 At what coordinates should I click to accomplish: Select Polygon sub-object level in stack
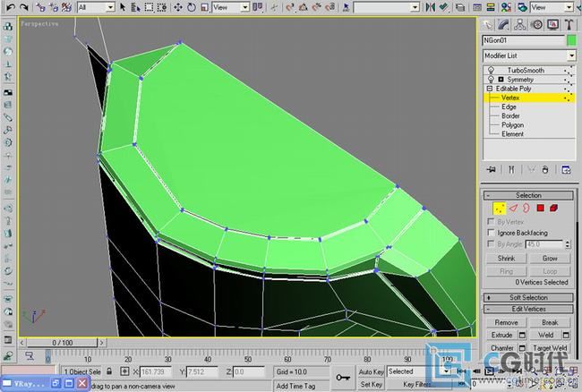point(512,125)
